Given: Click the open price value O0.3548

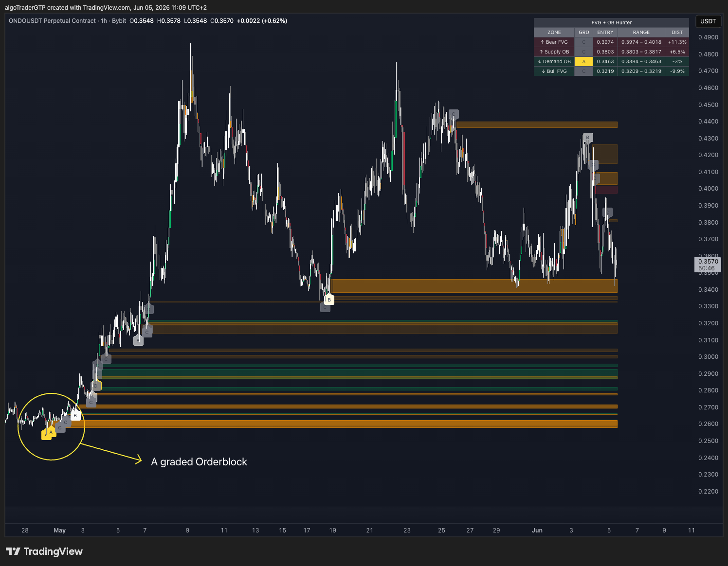Looking at the screenshot, I should [x=142, y=21].
